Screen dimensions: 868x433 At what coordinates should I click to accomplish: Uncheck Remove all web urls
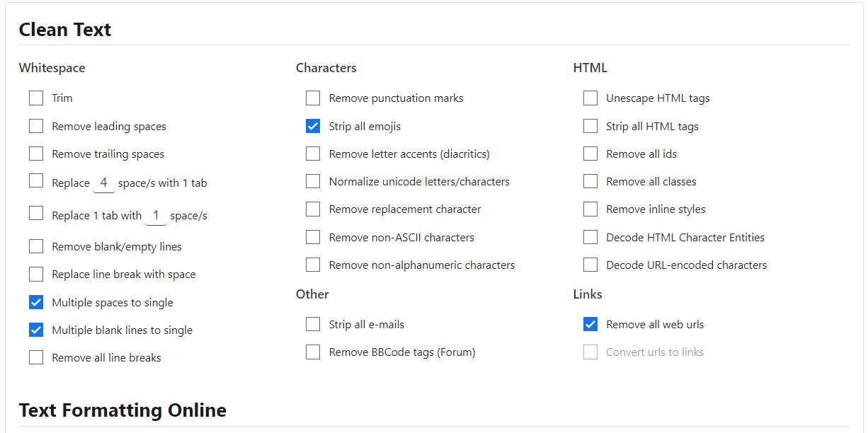[590, 324]
